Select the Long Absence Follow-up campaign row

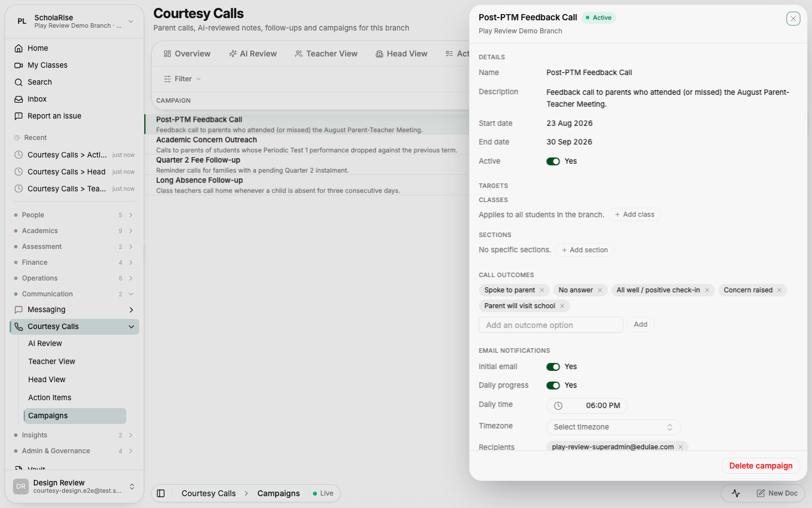coord(307,185)
